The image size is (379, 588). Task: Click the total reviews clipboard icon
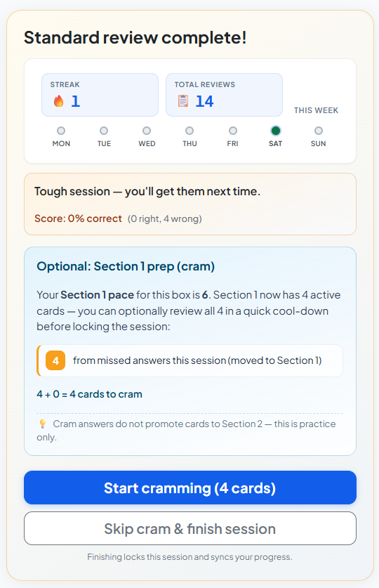click(182, 101)
